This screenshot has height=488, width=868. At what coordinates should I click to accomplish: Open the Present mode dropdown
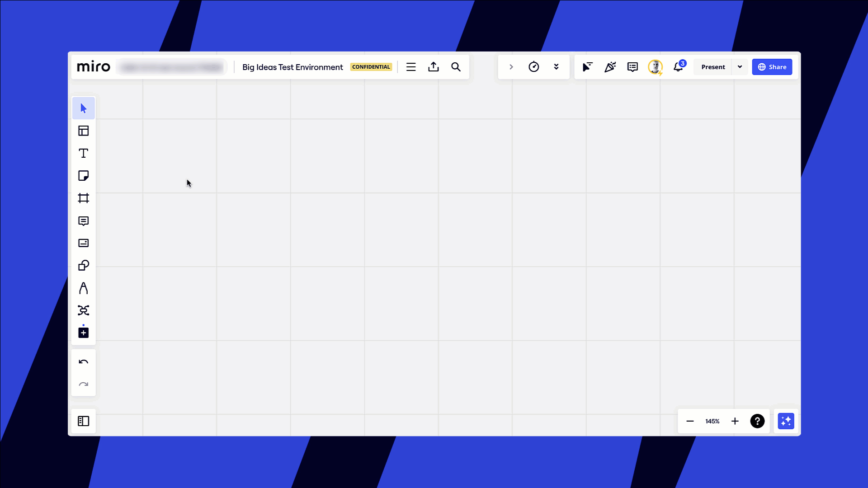(x=740, y=66)
